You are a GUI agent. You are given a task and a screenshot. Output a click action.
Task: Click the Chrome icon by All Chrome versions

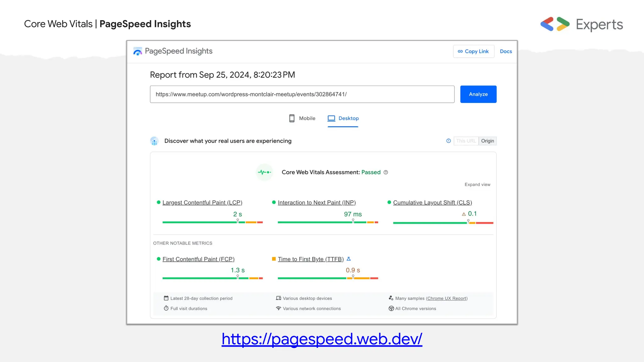point(391,308)
